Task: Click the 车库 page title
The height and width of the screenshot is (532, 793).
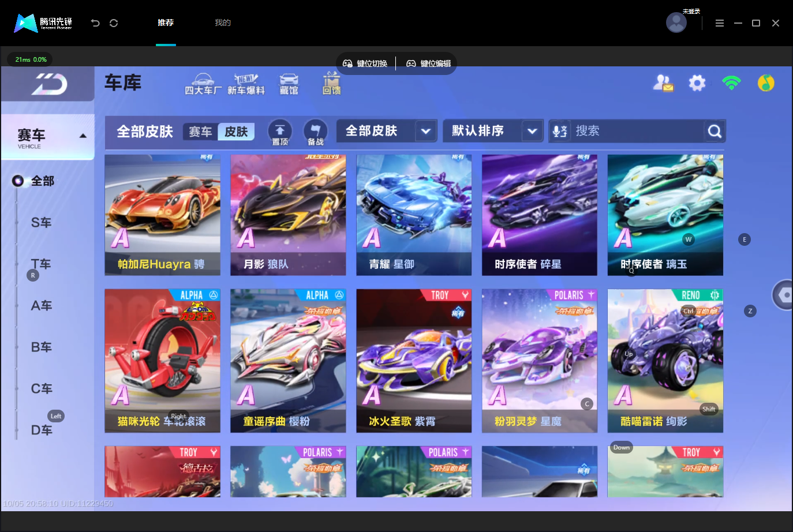Action: click(123, 83)
